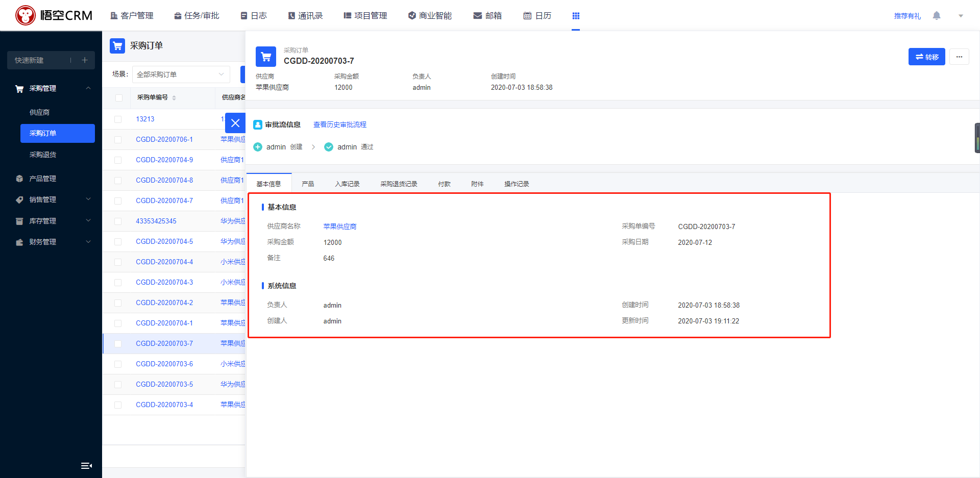Expand 财务管理 menu in sidebar
980x478 pixels.
pos(51,242)
